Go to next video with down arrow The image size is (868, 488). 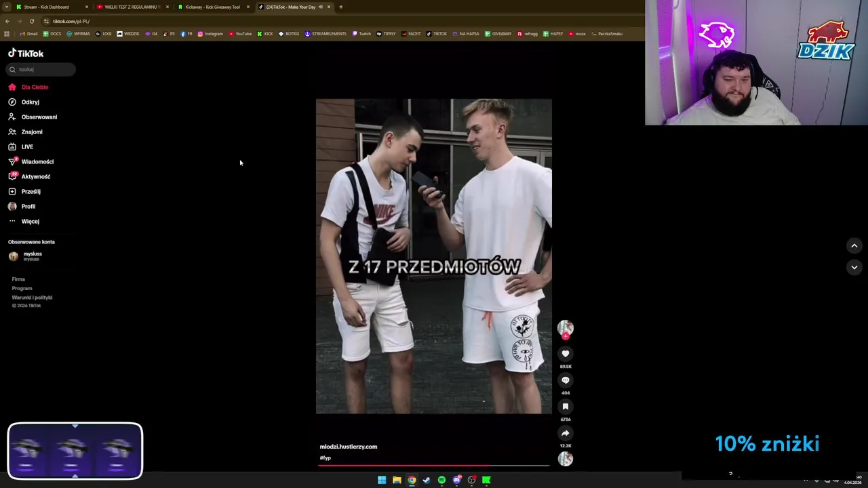click(854, 267)
